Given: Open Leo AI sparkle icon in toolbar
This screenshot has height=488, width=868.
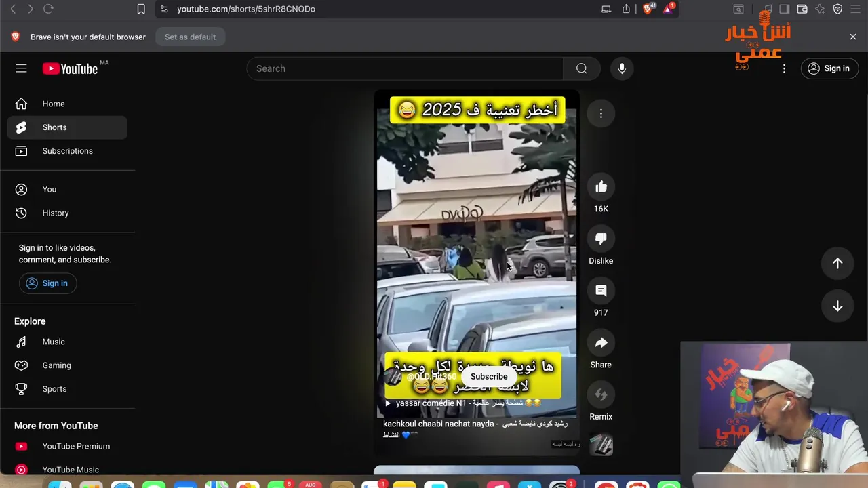Looking at the screenshot, I should (x=820, y=9).
